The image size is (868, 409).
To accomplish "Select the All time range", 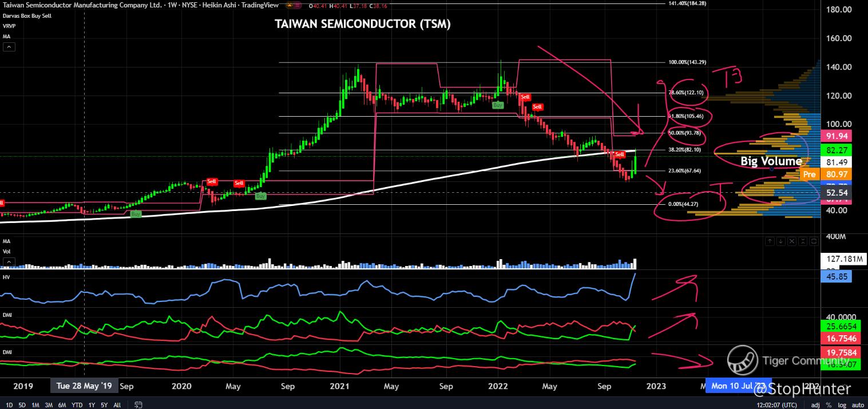I will click(x=117, y=404).
